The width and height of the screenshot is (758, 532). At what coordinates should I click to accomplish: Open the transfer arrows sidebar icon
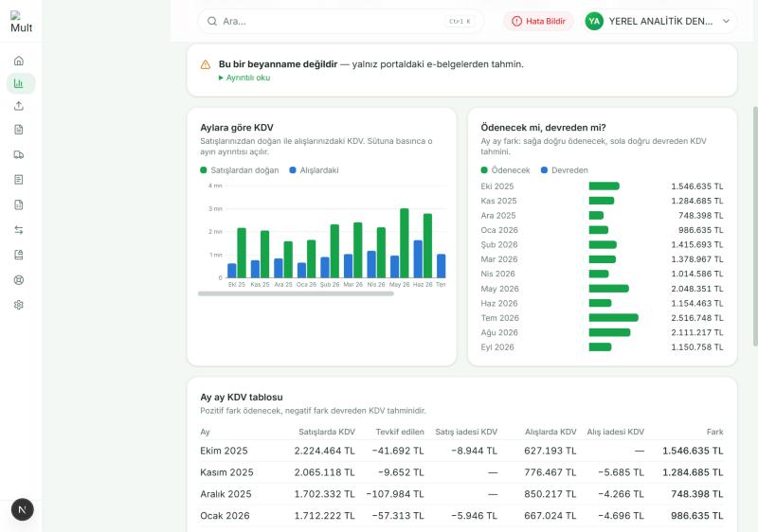tap(18, 230)
